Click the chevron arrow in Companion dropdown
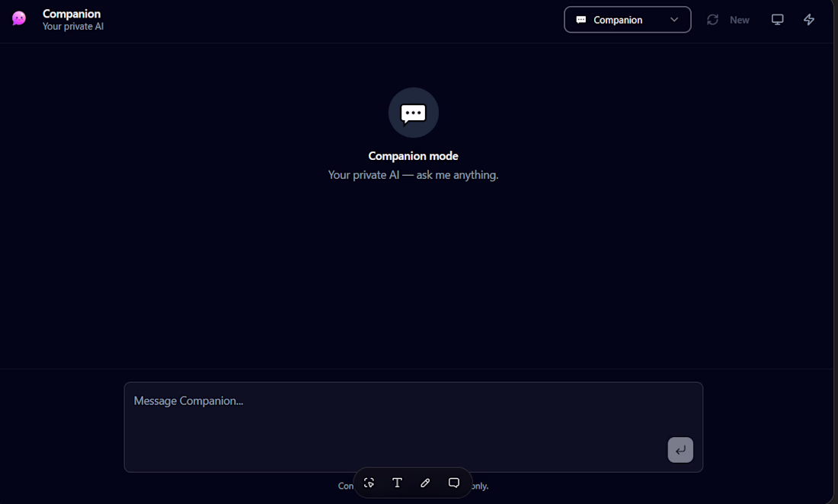 [x=674, y=20]
